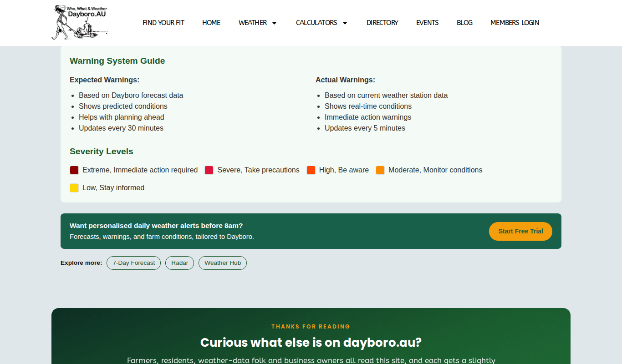Image resolution: width=622 pixels, height=364 pixels.
Task: Click the Actual Warnings heading
Action: point(346,80)
